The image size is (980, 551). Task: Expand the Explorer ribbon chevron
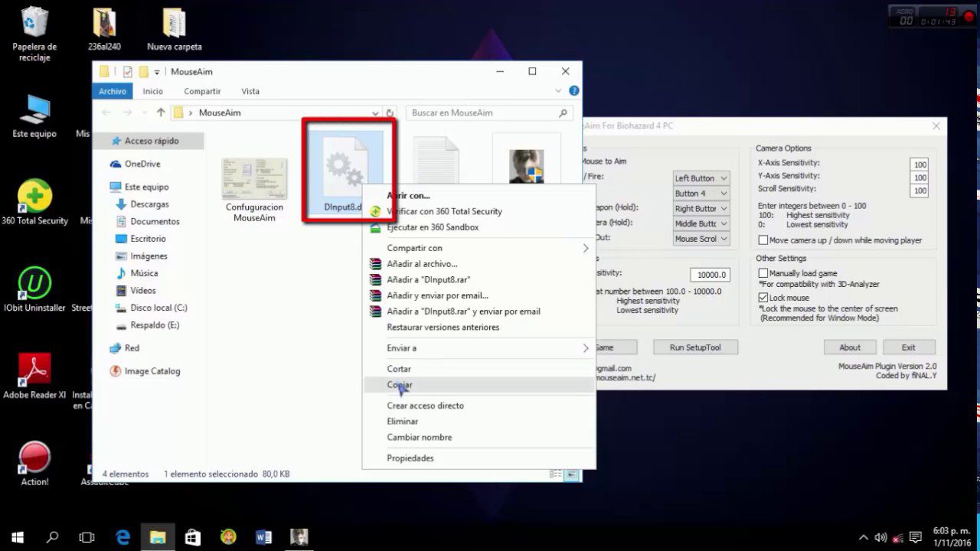pos(559,91)
